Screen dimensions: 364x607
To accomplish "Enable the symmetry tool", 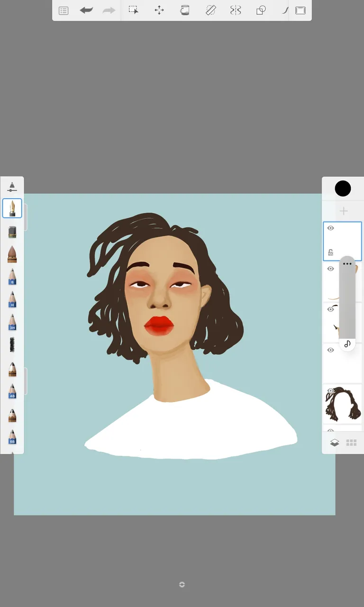I will point(236,10).
